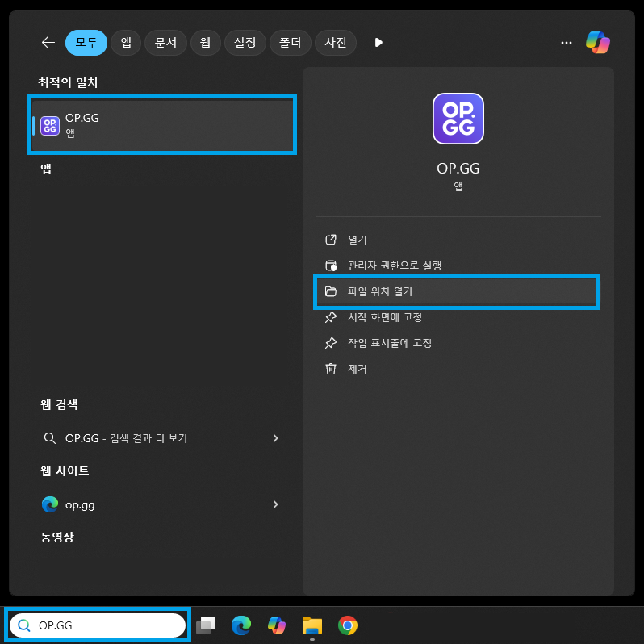Open the op.gg website result
The height and width of the screenshot is (644, 644).
(161, 504)
